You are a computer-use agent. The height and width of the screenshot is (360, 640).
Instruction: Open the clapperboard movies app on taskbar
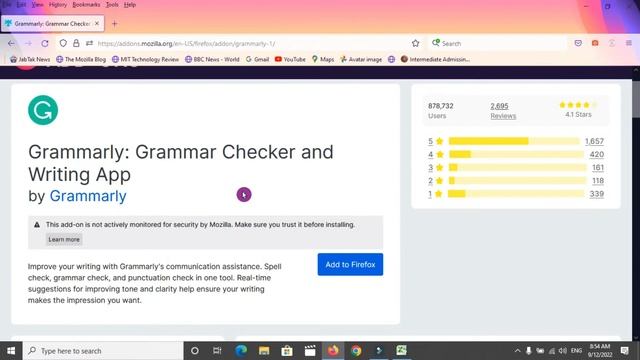(310, 351)
